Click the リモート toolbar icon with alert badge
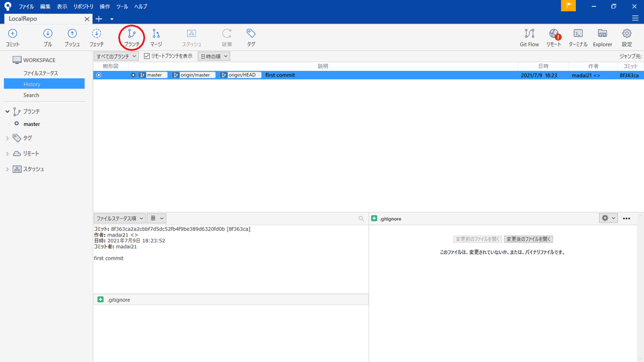Viewport: 644px width, 362px height. pos(554,34)
